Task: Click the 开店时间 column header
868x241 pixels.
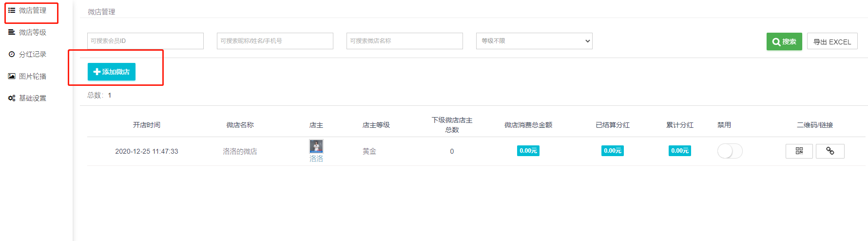Action: click(x=147, y=125)
